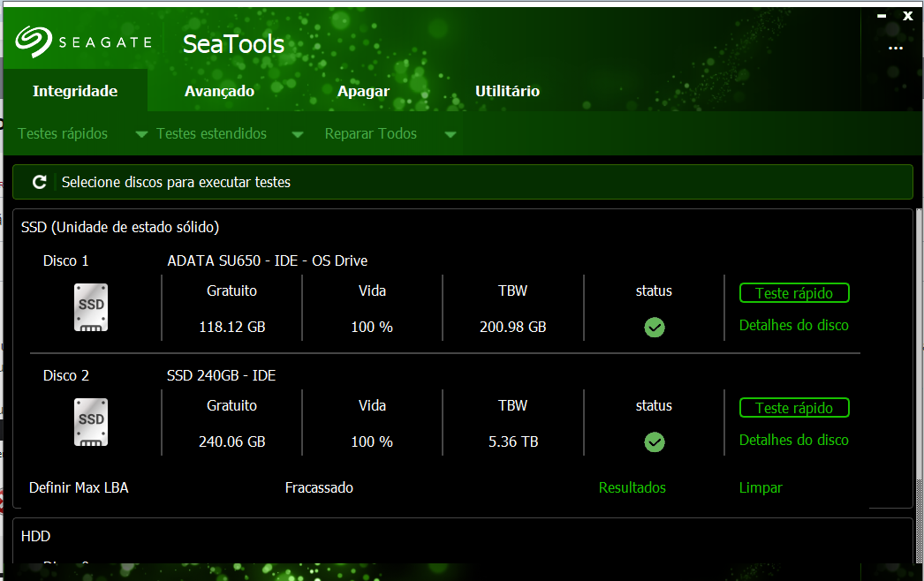The width and height of the screenshot is (924, 581).
Task: Click Limpar to clear the result
Action: pos(761,488)
